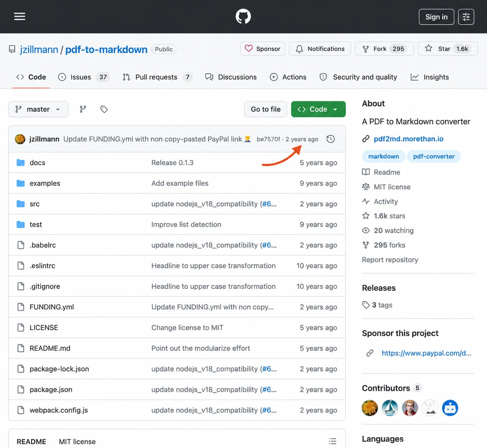This screenshot has height=448, width=487.
Task: Open the sailboat contributor avatar
Action: pyautogui.click(x=390, y=408)
